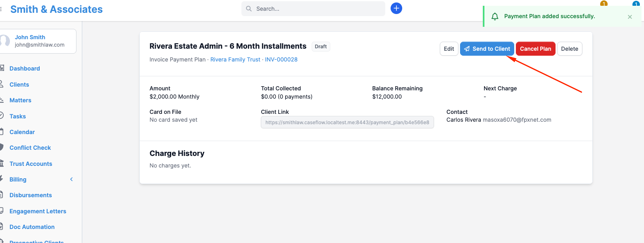Image resolution: width=644 pixels, height=243 pixels.
Task: Click the Client Link URL field
Action: click(347, 122)
